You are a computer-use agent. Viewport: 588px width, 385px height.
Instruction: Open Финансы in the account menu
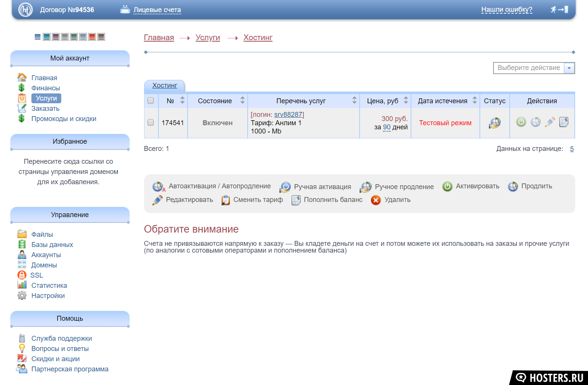45,88
